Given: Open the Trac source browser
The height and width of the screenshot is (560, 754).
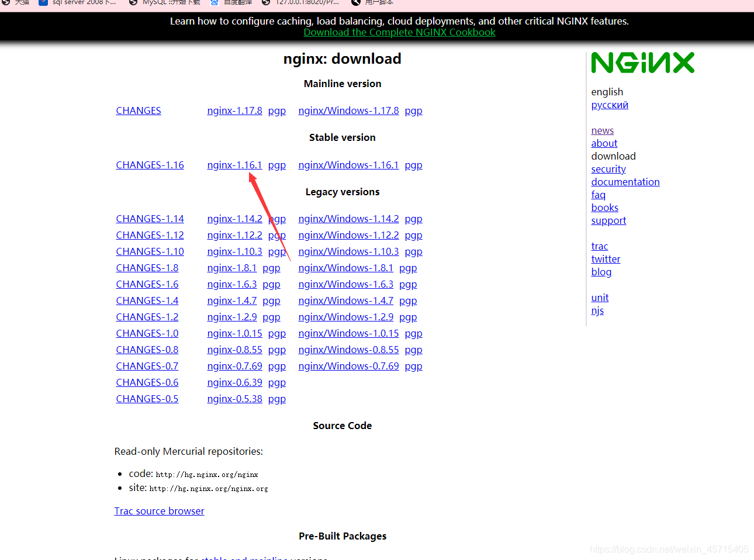Looking at the screenshot, I should pyautogui.click(x=159, y=511).
